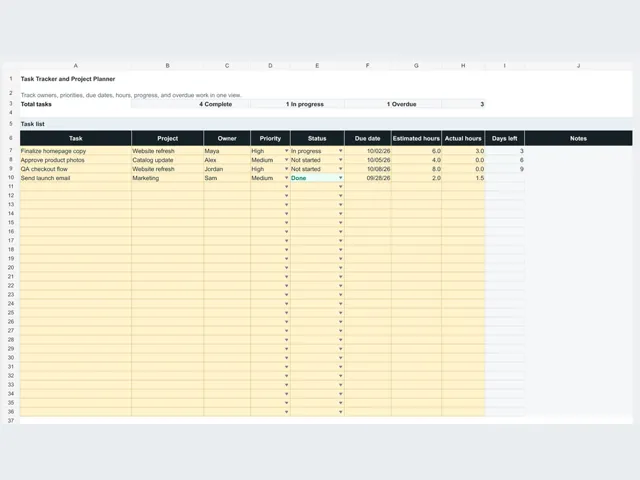
Task: Select the 'Task list' heading cell
Action: click(33, 124)
